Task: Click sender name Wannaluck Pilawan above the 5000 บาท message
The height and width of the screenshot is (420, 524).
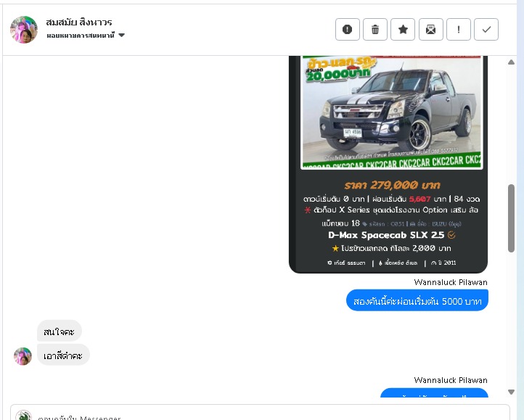Action: [x=451, y=282]
